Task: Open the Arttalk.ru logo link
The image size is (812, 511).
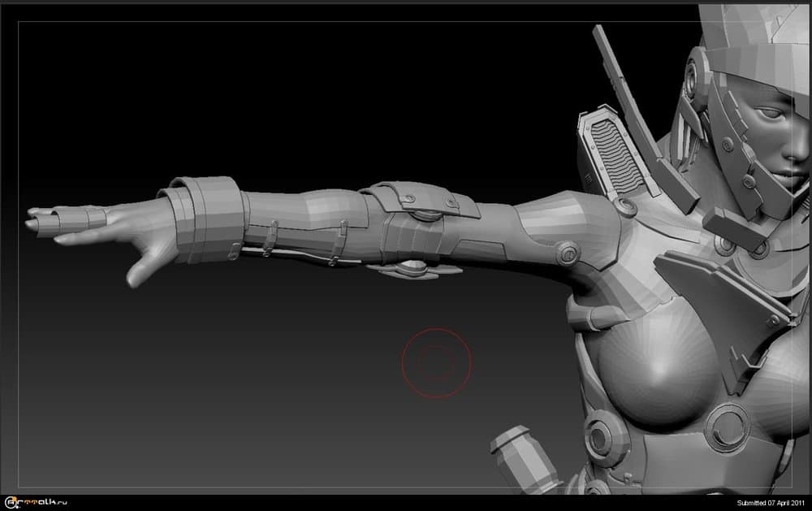Action: 36,502
